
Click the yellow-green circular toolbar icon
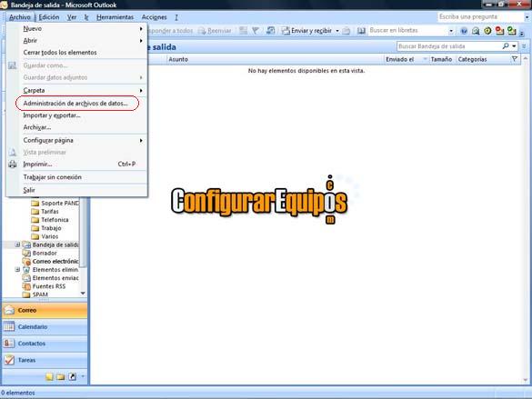click(487, 31)
